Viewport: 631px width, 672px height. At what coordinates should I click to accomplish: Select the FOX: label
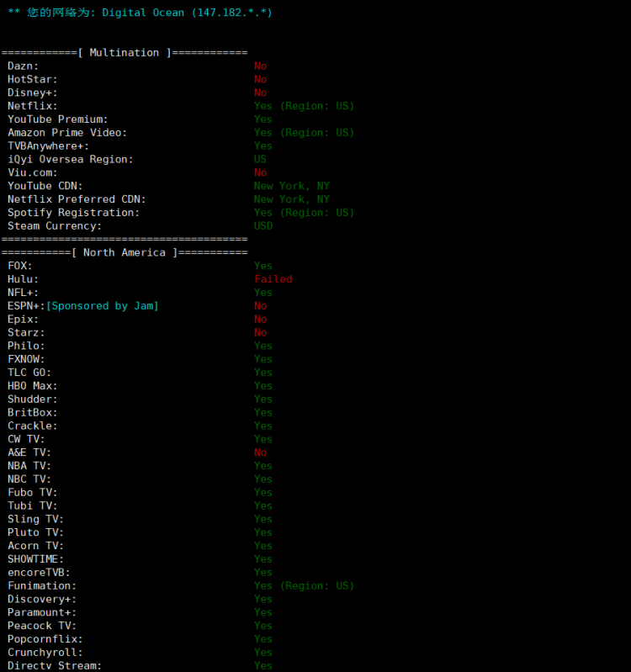coord(20,266)
